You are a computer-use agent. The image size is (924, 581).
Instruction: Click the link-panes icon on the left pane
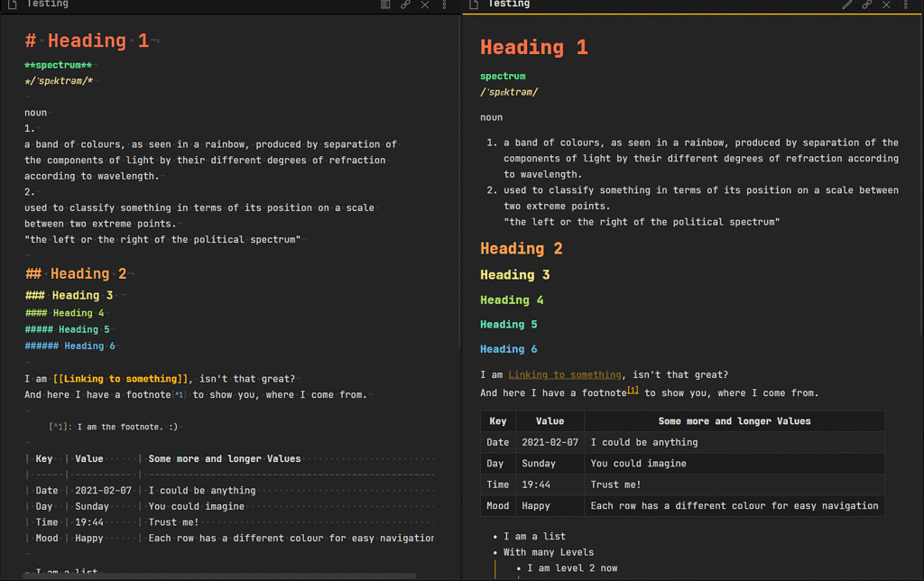[406, 5]
